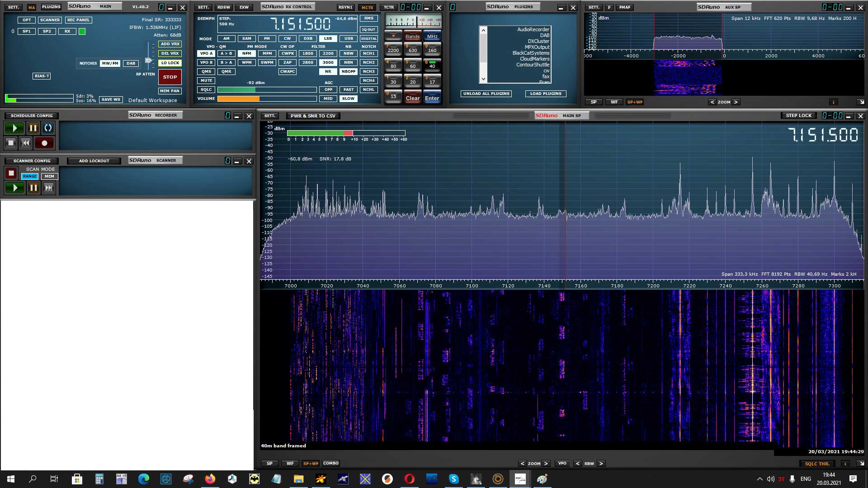
Task: Increase RBW with the right arrow
Action: (x=601, y=464)
